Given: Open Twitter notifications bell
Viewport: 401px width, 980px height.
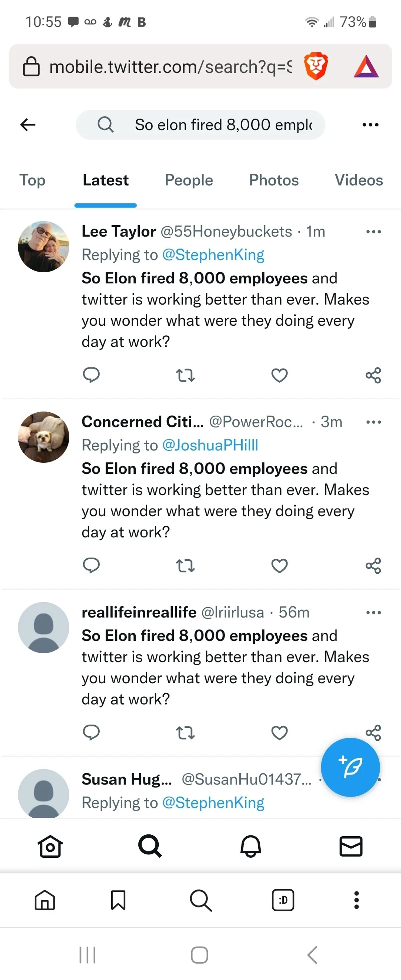Looking at the screenshot, I should pyautogui.click(x=251, y=846).
